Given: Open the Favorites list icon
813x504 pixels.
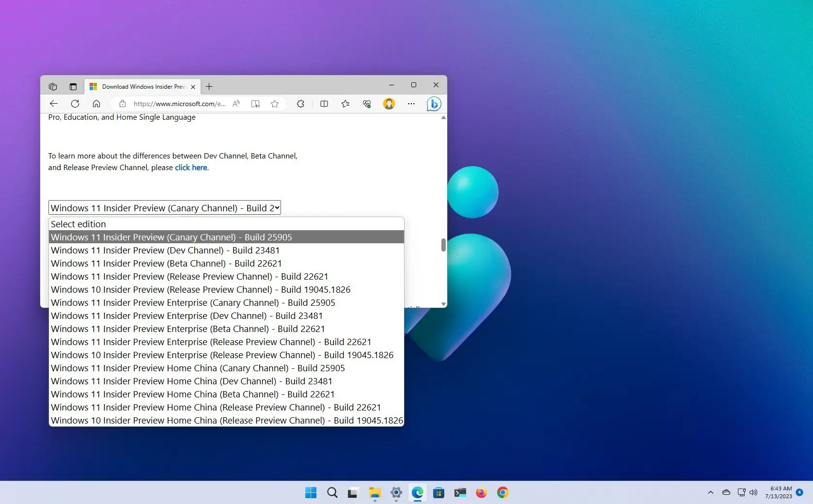Looking at the screenshot, I should pyautogui.click(x=345, y=104).
